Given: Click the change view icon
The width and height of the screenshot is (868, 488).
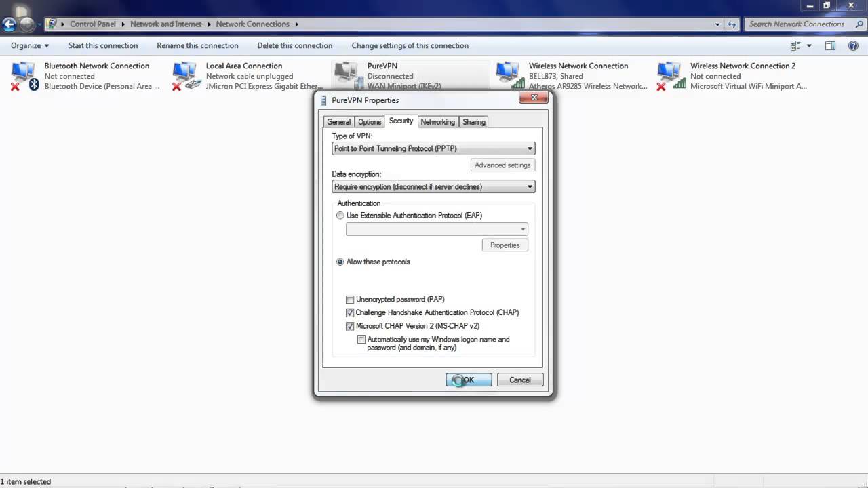Looking at the screenshot, I should (x=796, y=45).
